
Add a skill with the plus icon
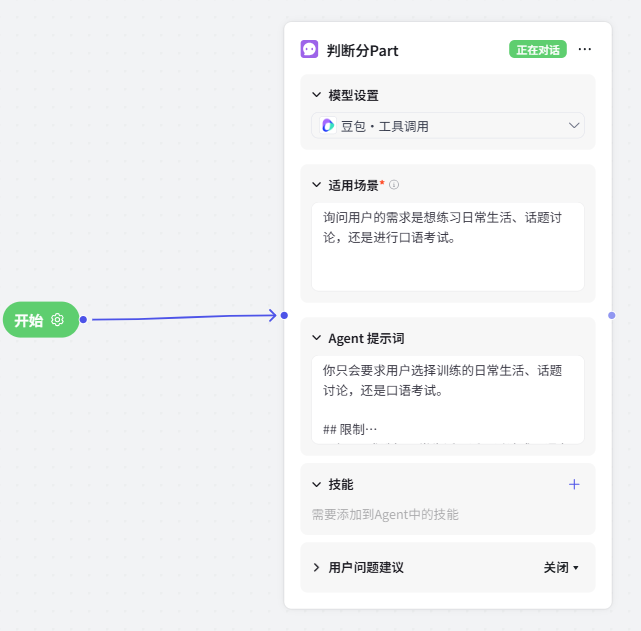574,484
